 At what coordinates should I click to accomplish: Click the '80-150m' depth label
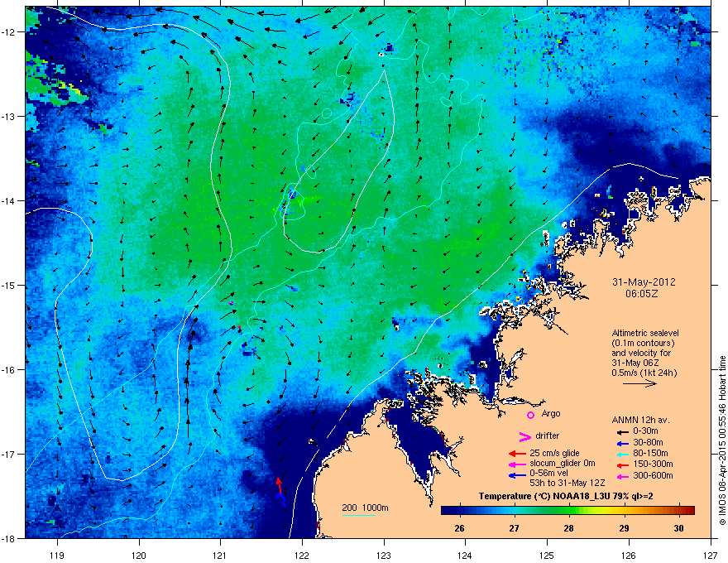650,454
